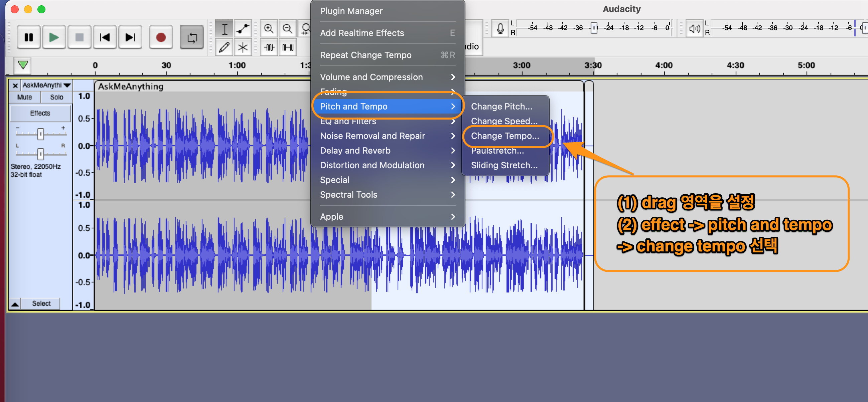Click the Silence audio selection icon
The height and width of the screenshot is (402, 868).
(x=287, y=47)
